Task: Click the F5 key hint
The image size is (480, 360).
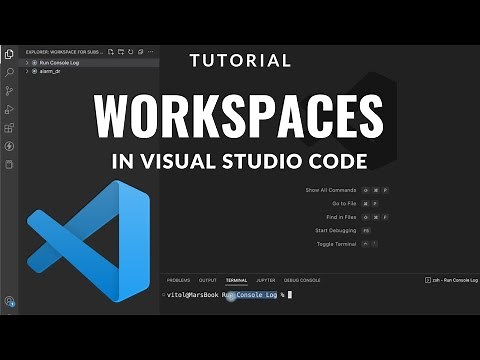Action: [x=366, y=231]
